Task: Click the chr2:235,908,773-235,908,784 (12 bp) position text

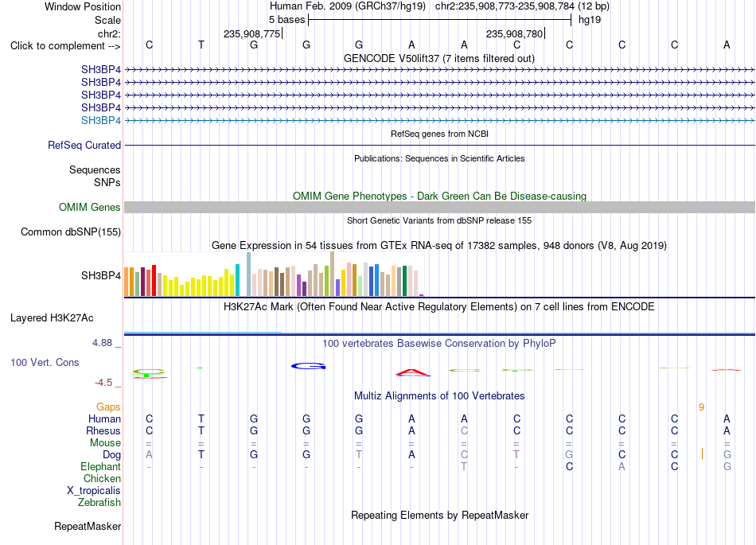Action: click(522, 6)
